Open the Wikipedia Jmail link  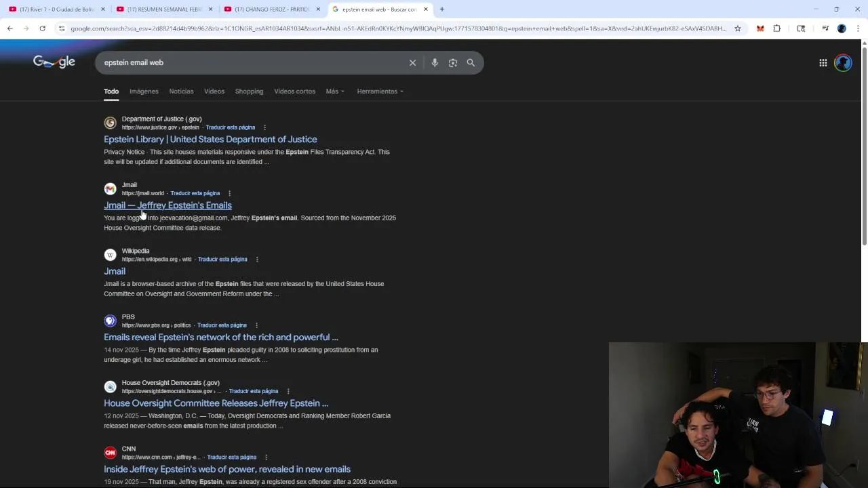coord(115,271)
